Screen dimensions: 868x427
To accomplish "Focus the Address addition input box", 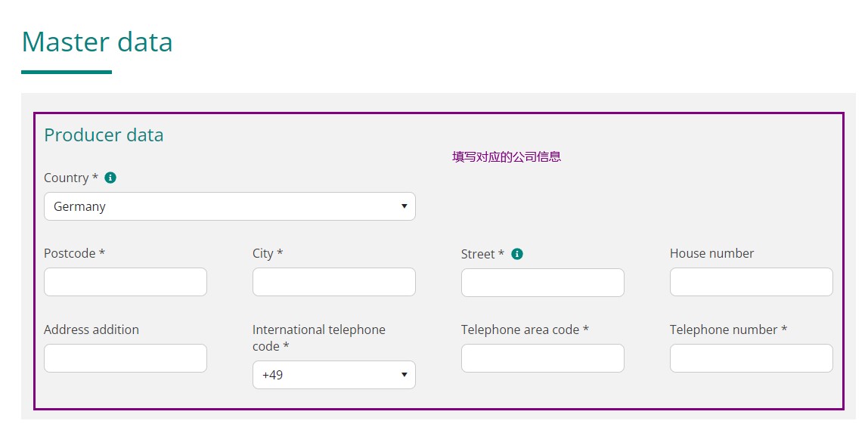I will click(x=126, y=358).
